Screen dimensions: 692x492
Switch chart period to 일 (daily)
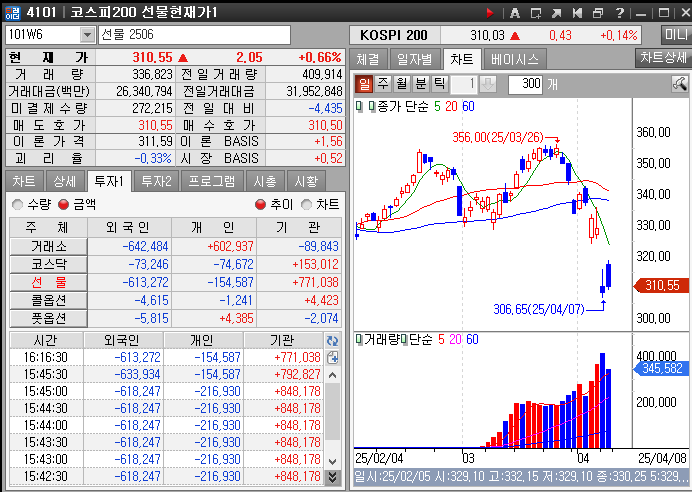pyautogui.click(x=365, y=83)
